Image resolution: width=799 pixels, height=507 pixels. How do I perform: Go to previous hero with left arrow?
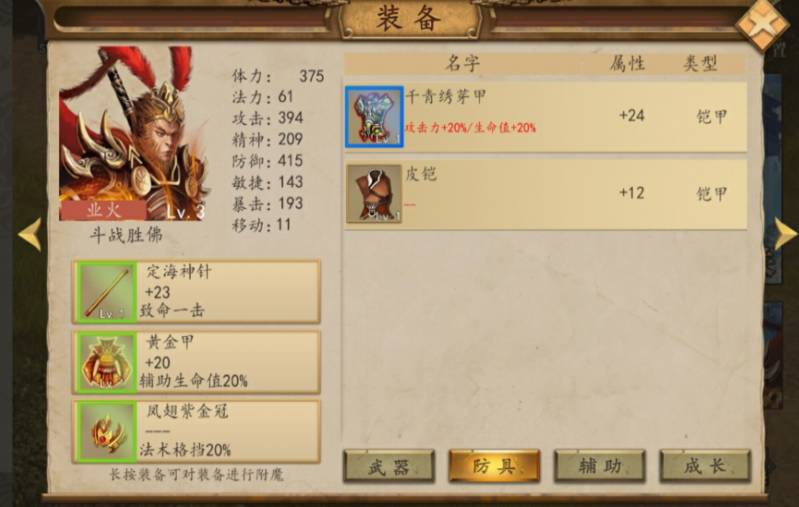(30, 234)
